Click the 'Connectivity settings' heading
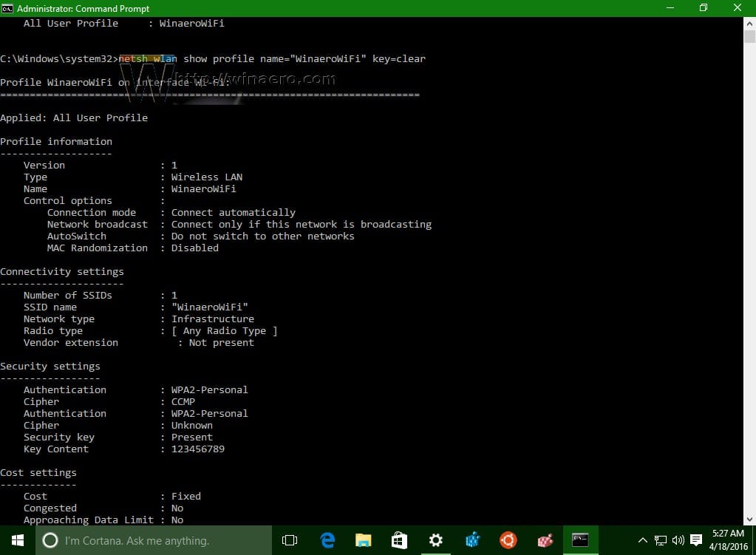 62,272
